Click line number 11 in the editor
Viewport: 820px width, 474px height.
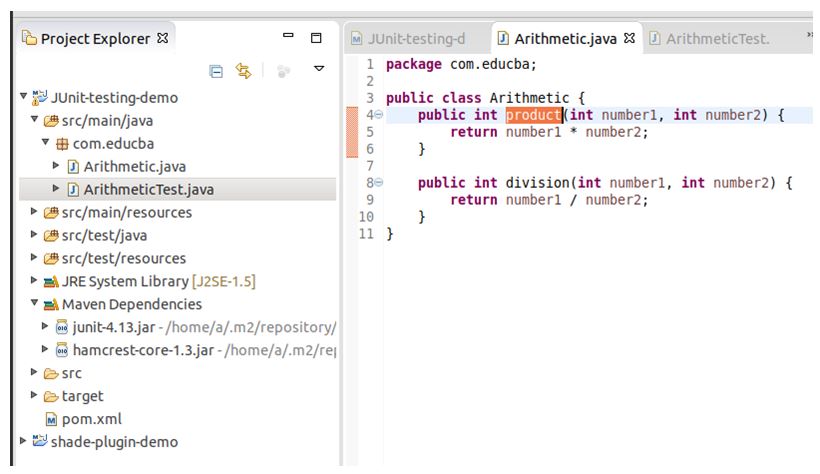pyautogui.click(x=366, y=234)
